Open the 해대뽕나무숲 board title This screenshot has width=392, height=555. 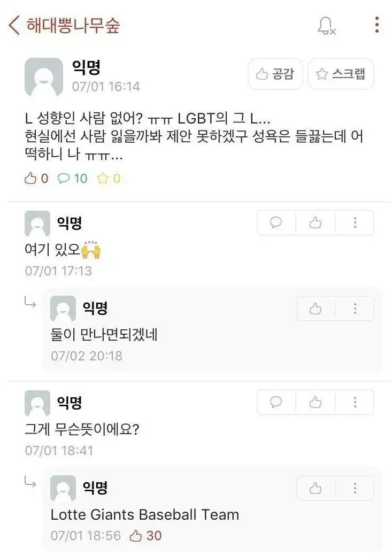(x=73, y=25)
